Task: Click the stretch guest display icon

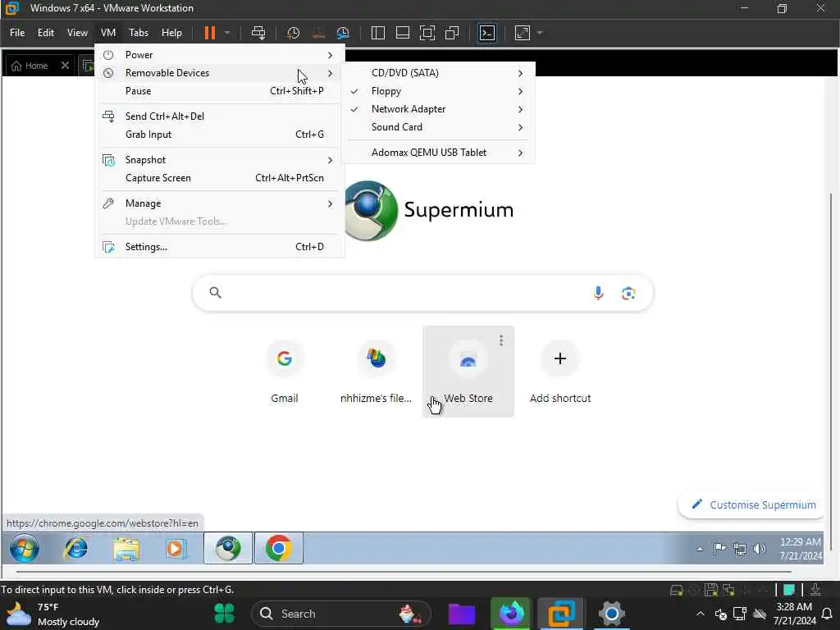Action: tap(523, 33)
